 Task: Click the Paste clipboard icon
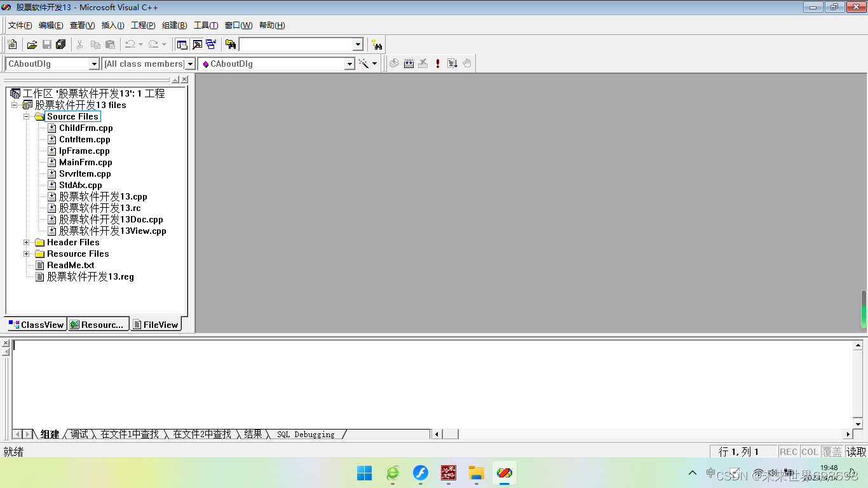(x=110, y=44)
